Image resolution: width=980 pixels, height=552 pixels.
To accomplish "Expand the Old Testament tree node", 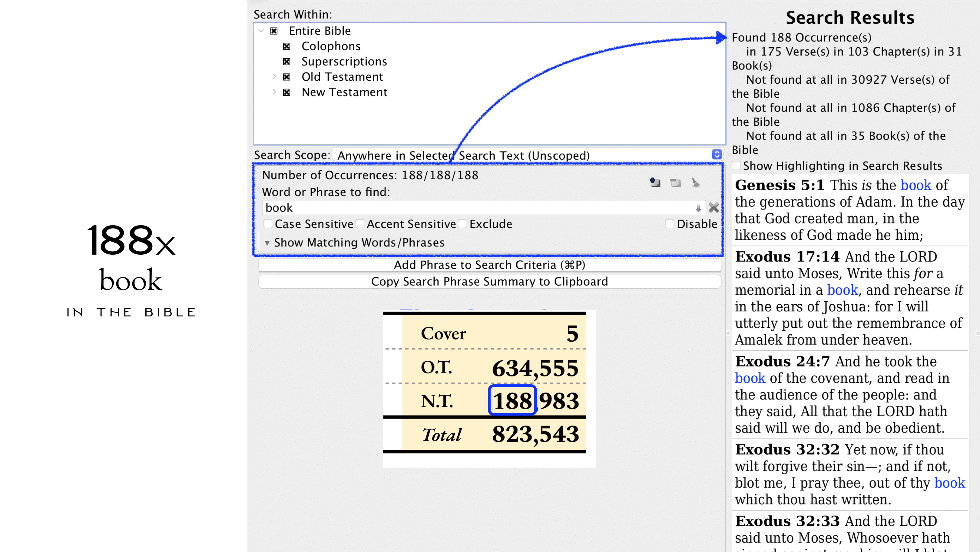I will [274, 77].
